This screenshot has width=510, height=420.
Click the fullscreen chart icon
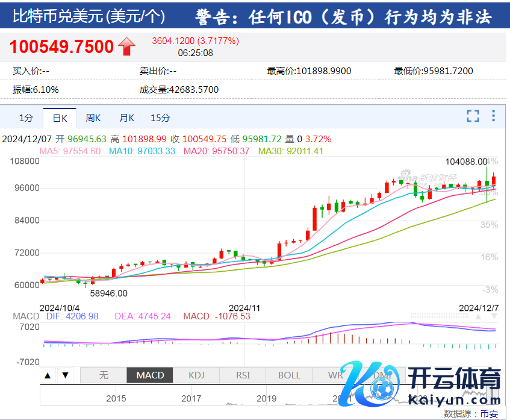(x=473, y=116)
